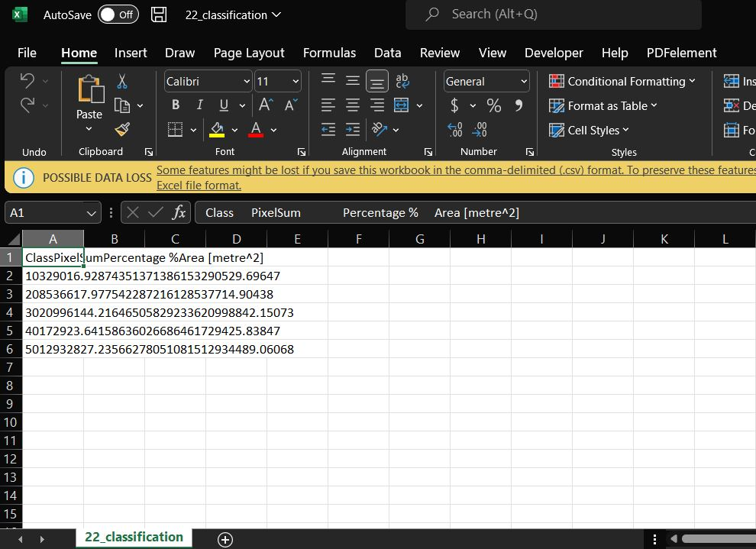
Task: Click the Increase Decimal icon
Action: pyautogui.click(x=455, y=130)
